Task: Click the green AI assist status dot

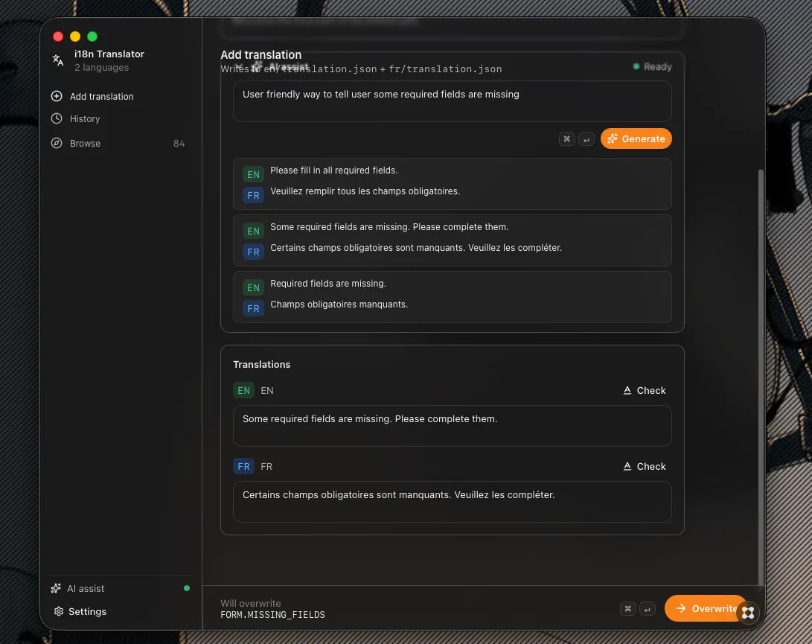Action: (x=187, y=588)
